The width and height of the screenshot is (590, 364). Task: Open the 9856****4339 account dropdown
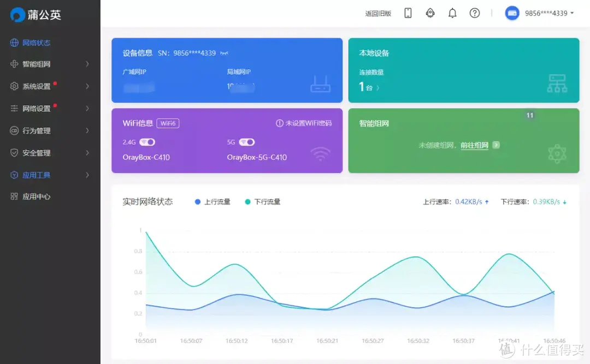pyautogui.click(x=546, y=13)
